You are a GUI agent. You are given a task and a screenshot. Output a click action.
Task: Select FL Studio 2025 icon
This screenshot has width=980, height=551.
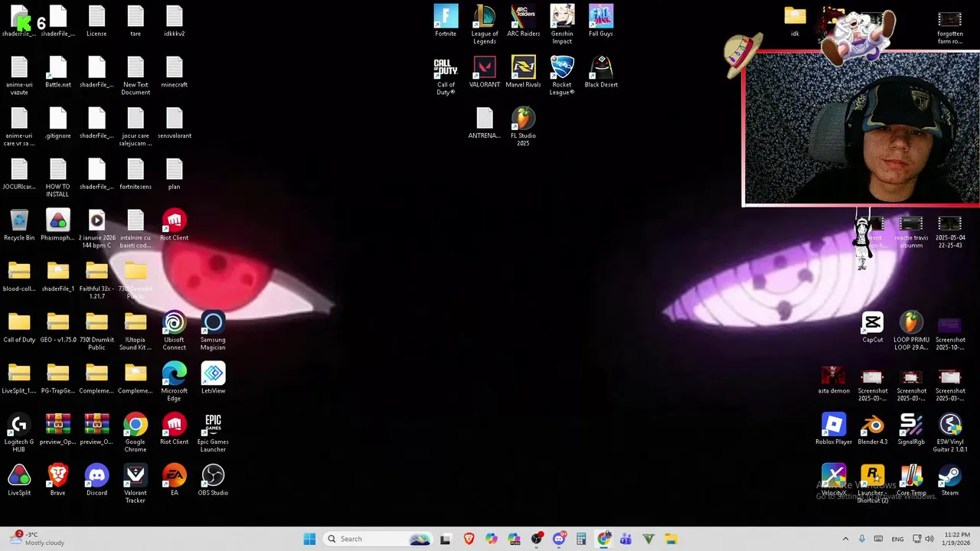click(x=524, y=126)
